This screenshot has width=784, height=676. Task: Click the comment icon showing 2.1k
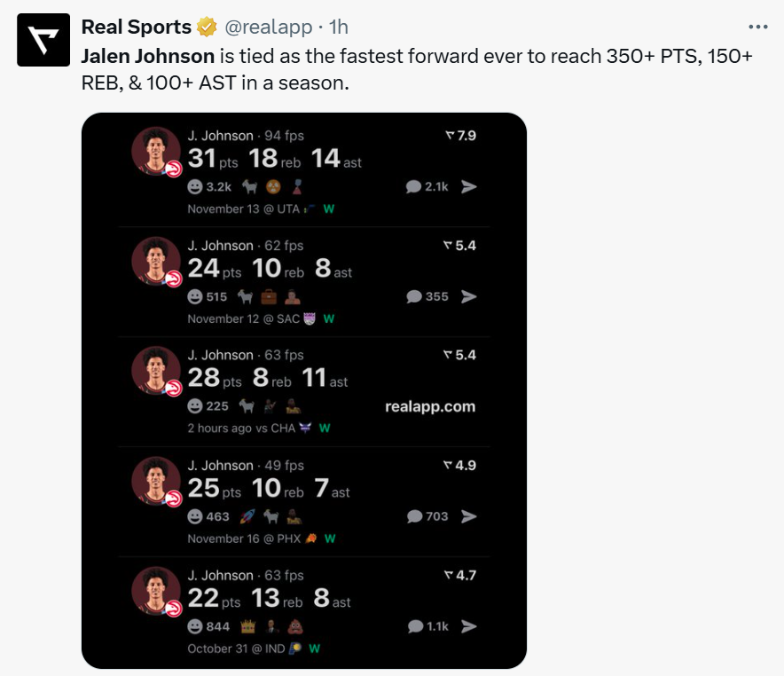tap(412, 186)
